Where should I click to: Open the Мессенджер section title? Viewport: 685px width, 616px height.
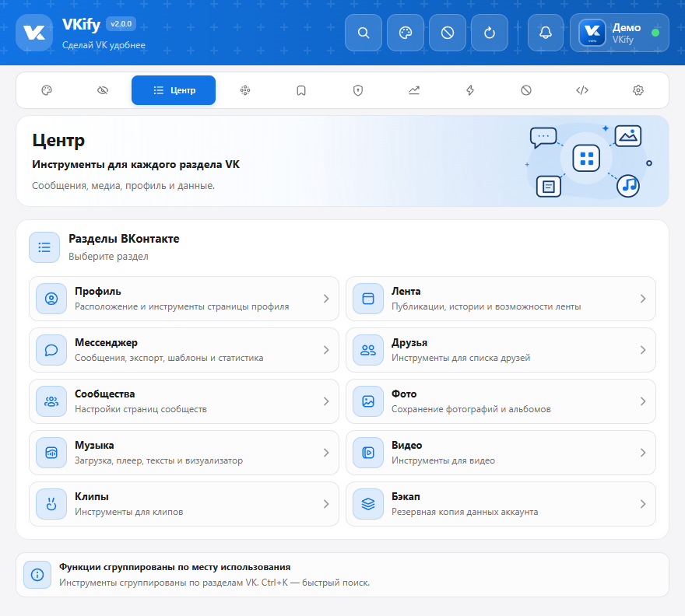(x=106, y=343)
